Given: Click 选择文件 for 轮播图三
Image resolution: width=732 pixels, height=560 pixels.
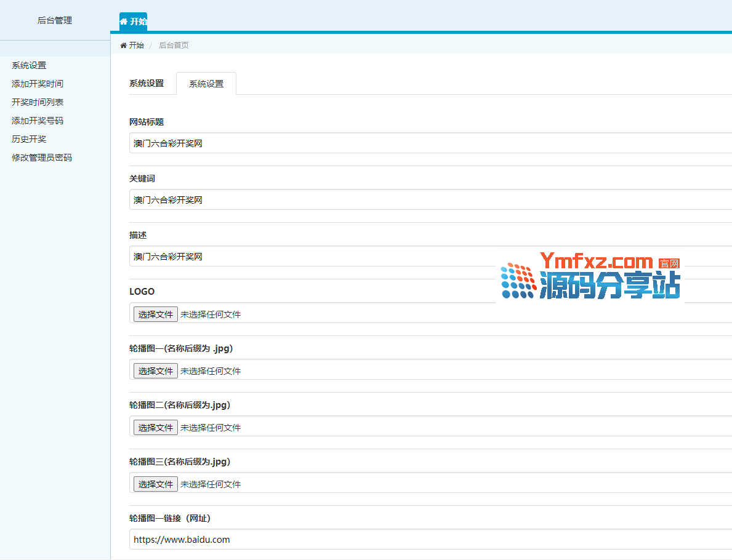Looking at the screenshot, I should (156, 484).
